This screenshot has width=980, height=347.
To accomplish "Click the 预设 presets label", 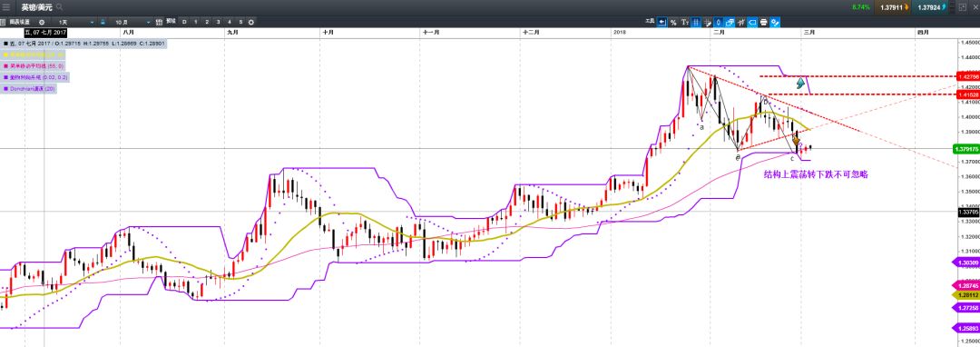I will 171,21.
